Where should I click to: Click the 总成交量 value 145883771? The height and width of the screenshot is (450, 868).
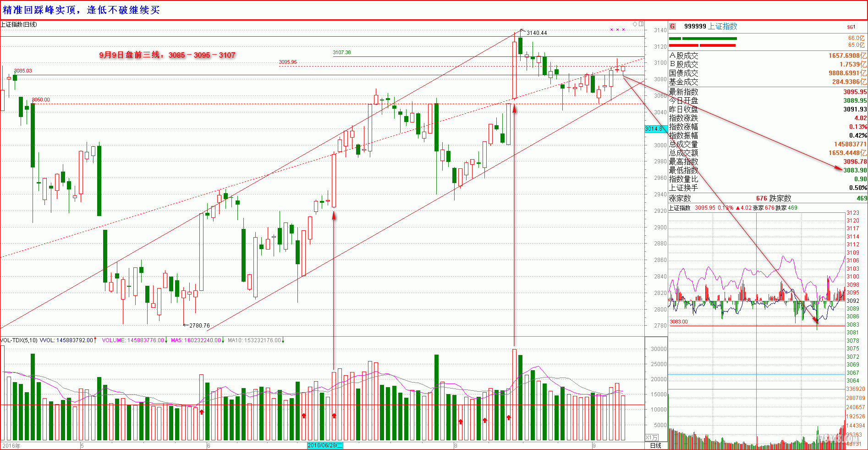point(851,144)
